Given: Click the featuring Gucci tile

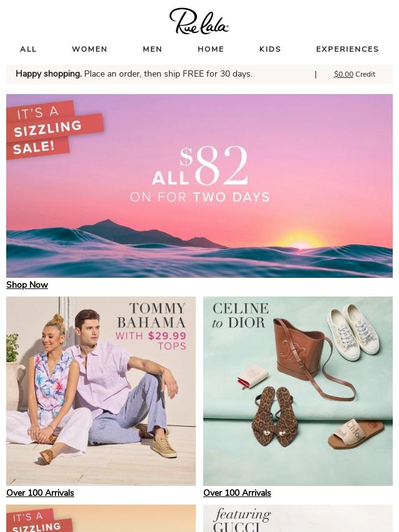Looking at the screenshot, I should (298, 518).
